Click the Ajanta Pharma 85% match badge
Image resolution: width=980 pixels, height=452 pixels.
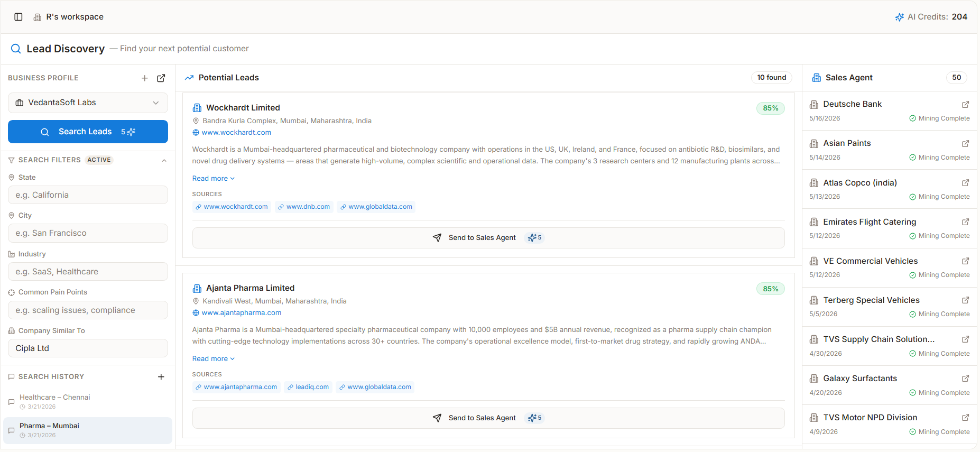[771, 289]
